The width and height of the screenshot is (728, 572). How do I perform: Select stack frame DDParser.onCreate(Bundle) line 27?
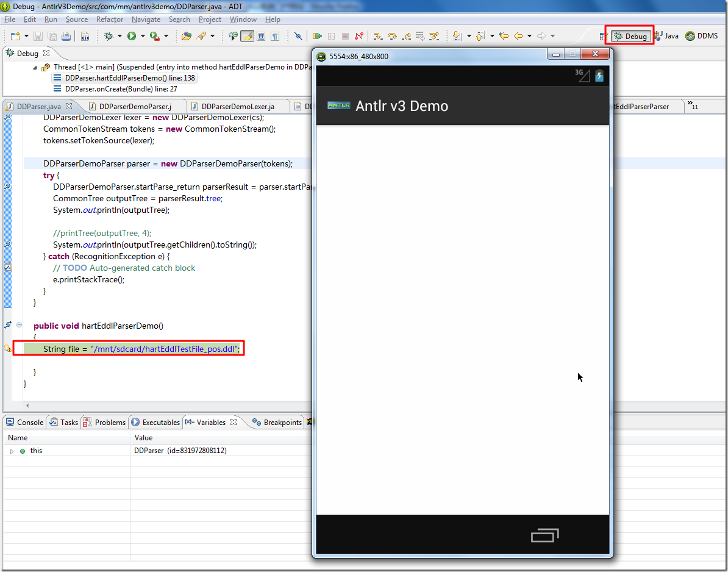click(x=116, y=88)
